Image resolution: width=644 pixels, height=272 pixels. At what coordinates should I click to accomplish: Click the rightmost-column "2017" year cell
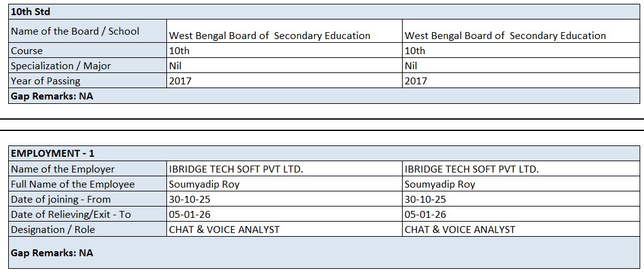click(x=416, y=81)
